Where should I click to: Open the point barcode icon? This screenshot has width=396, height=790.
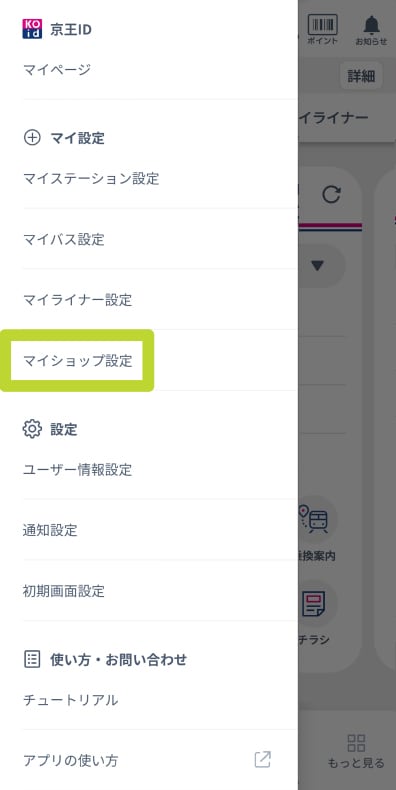(322, 25)
